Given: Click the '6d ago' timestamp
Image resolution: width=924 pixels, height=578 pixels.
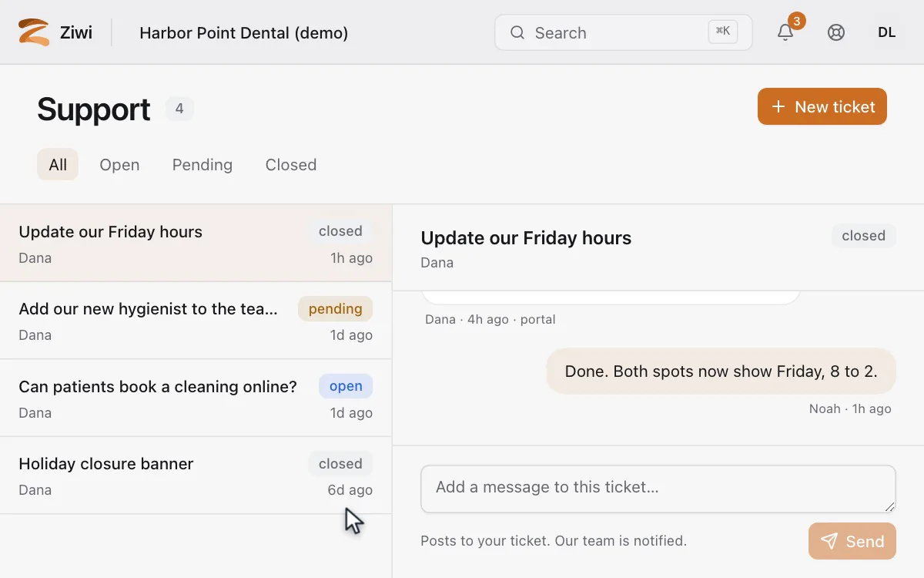Looking at the screenshot, I should [x=350, y=490].
